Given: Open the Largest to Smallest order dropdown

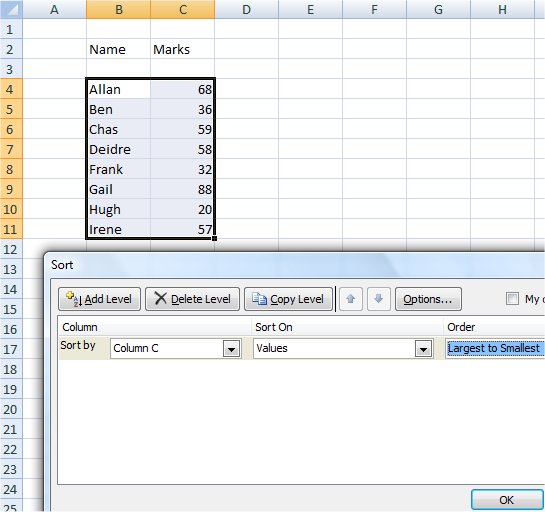Looking at the screenshot, I should (495, 348).
